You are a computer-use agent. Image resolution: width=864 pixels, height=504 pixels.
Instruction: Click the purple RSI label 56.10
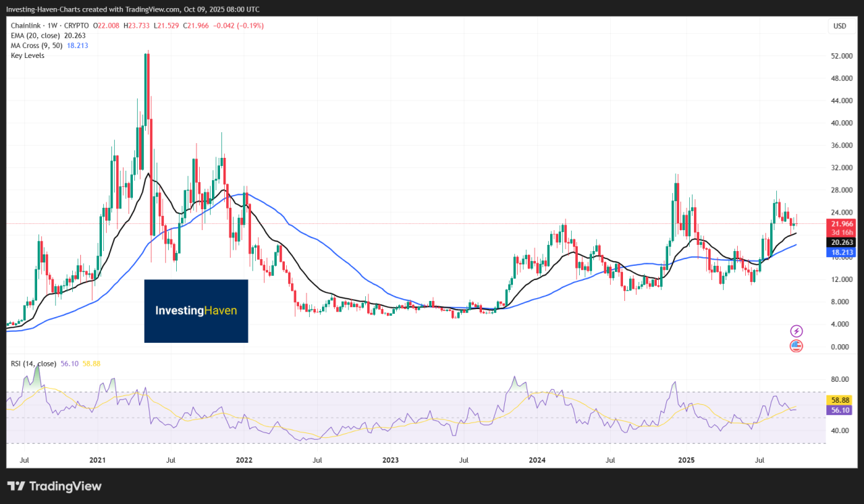(x=840, y=410)
